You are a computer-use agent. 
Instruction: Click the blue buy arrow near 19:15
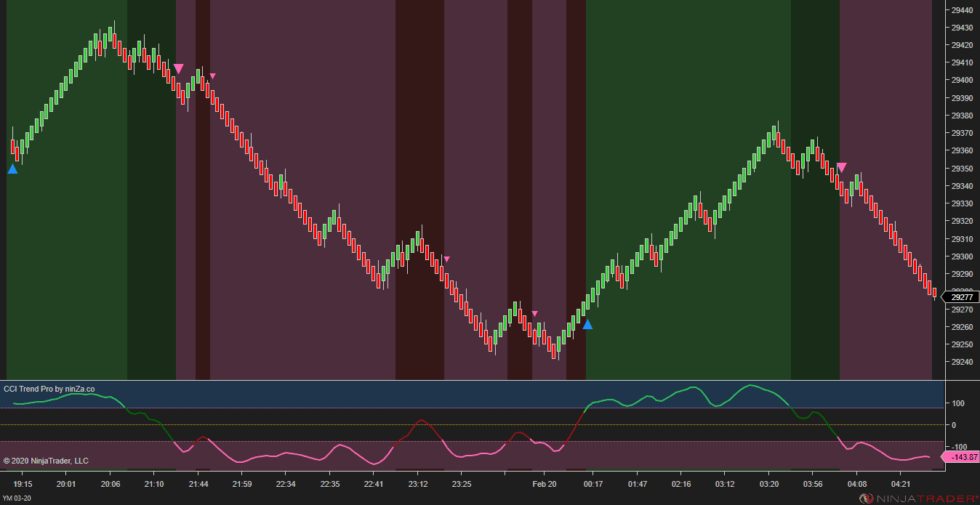[12, 169]
